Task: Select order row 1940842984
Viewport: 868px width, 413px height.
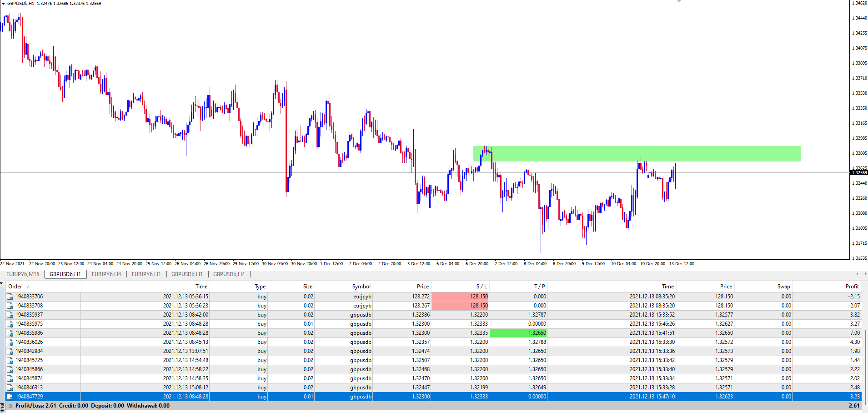Action: tap(434, 351)
